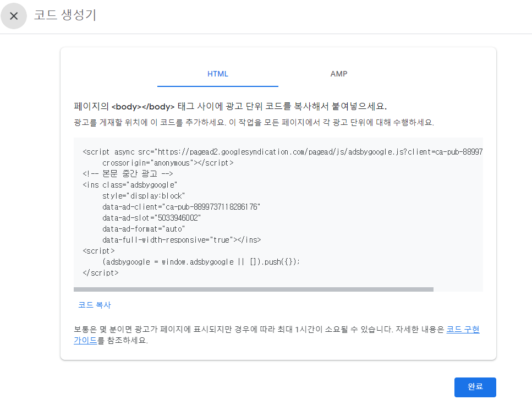The height and width of the screenshot is (405, 532).
Task: Click the data-ad-slot="5033946002" code line
Action: (152, 218)
